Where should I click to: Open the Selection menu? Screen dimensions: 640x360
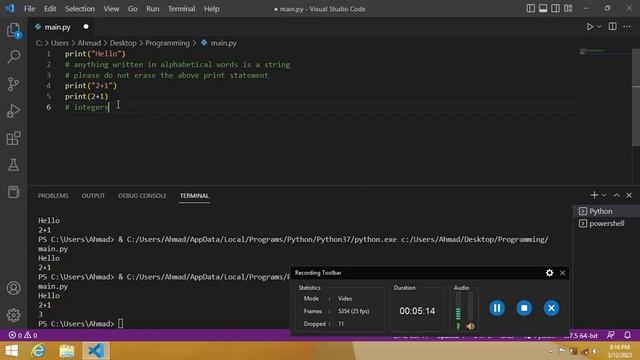tap(80, 9)
